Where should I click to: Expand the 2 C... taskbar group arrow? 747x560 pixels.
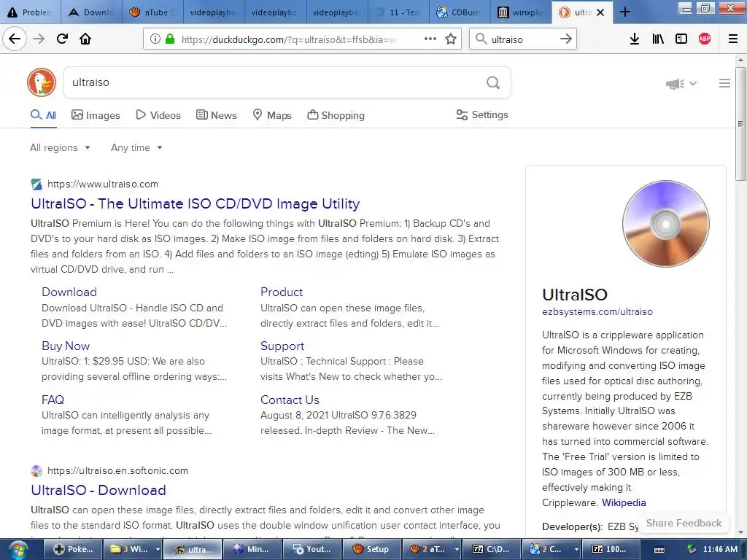coord(576,549)
